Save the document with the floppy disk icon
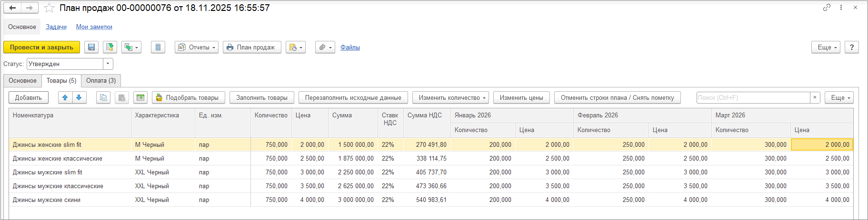The image size is (868, 220). pyautogui.click(x=91, y=48)
